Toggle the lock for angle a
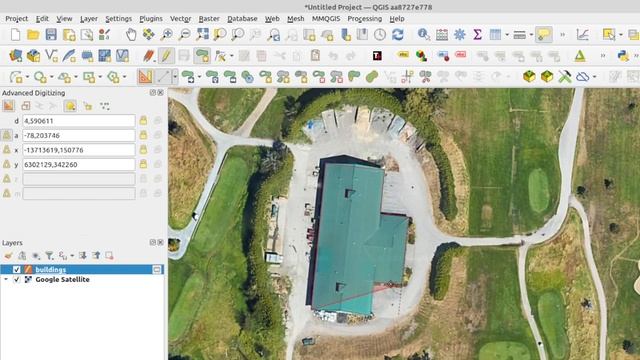 click(143, 135)
